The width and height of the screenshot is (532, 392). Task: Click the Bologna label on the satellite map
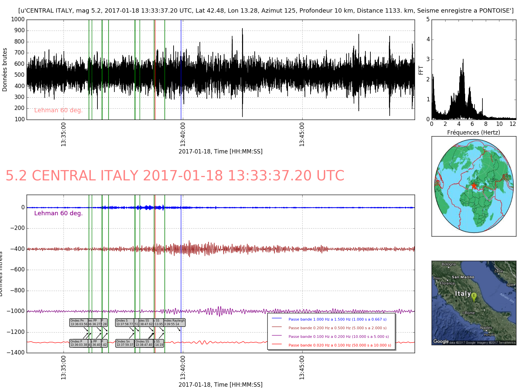449,264
